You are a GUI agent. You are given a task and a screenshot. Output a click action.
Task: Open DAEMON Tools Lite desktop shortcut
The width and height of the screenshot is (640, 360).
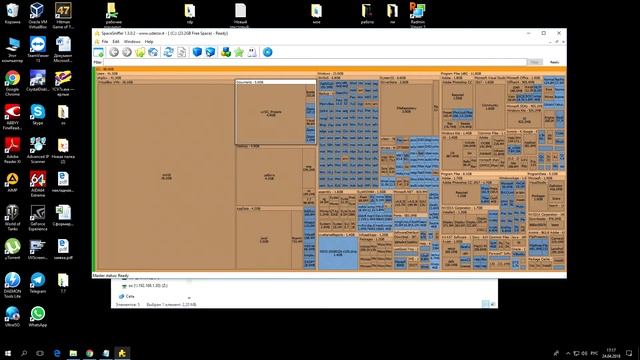click(12, 285)
